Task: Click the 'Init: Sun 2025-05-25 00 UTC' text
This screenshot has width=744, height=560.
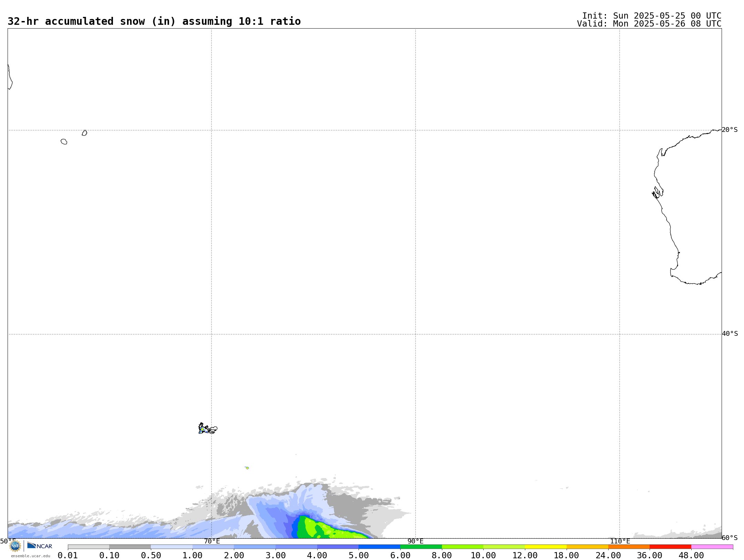Action: point(652,16)
